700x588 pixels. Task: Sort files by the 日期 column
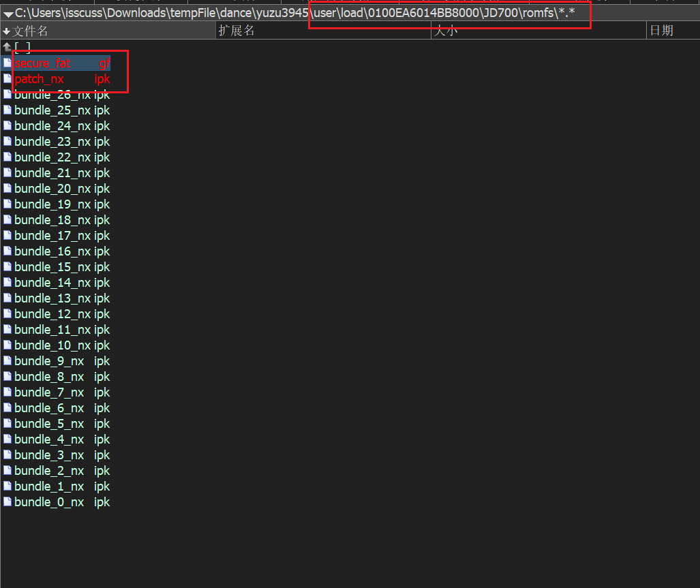661,31
